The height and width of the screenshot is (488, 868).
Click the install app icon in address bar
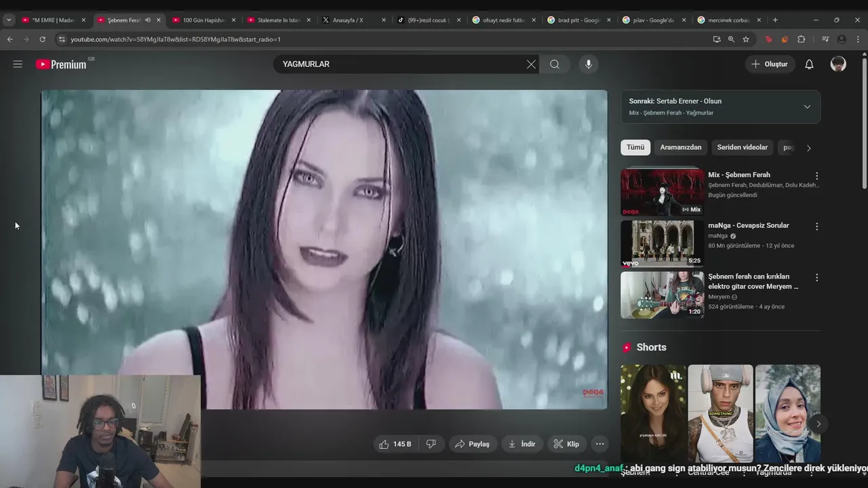[x=717, y=39]
